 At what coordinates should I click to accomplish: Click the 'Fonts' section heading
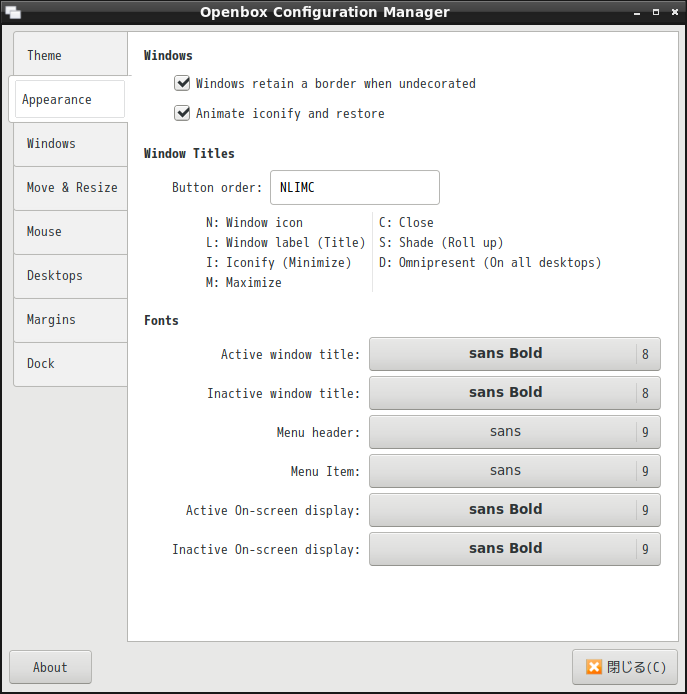point(161,320)
